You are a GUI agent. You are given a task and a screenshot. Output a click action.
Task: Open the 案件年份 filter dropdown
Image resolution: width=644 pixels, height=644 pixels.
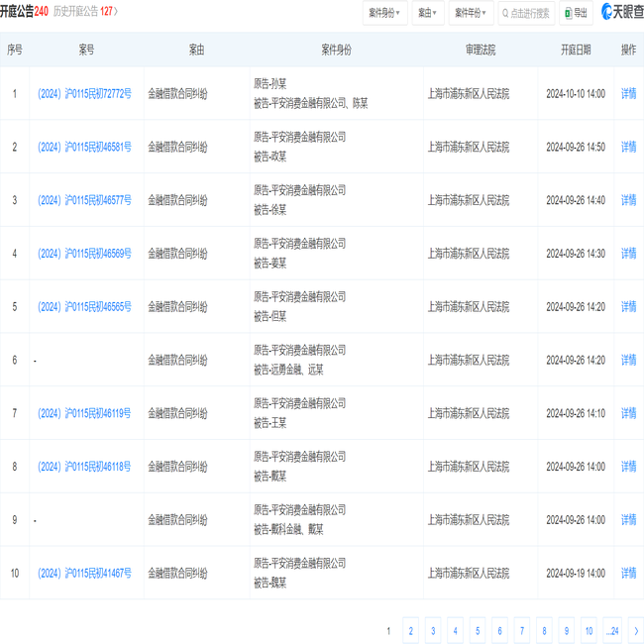tap(471, 13)
